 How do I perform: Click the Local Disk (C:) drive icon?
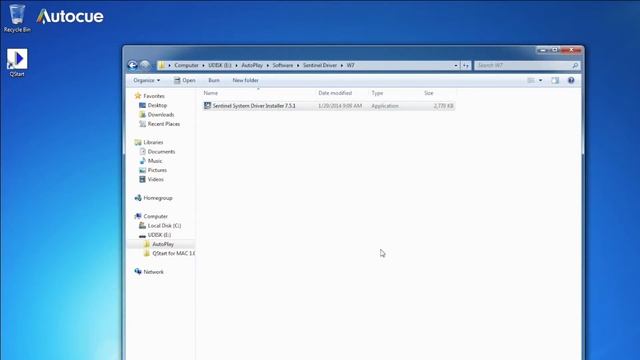click(x=142, y=226)
